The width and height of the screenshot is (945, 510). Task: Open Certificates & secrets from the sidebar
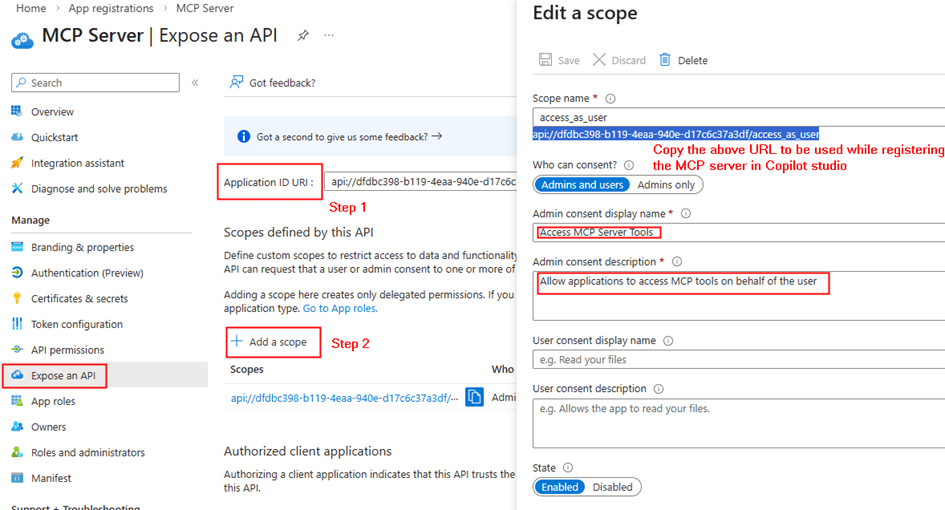click(x=79, y=298)
